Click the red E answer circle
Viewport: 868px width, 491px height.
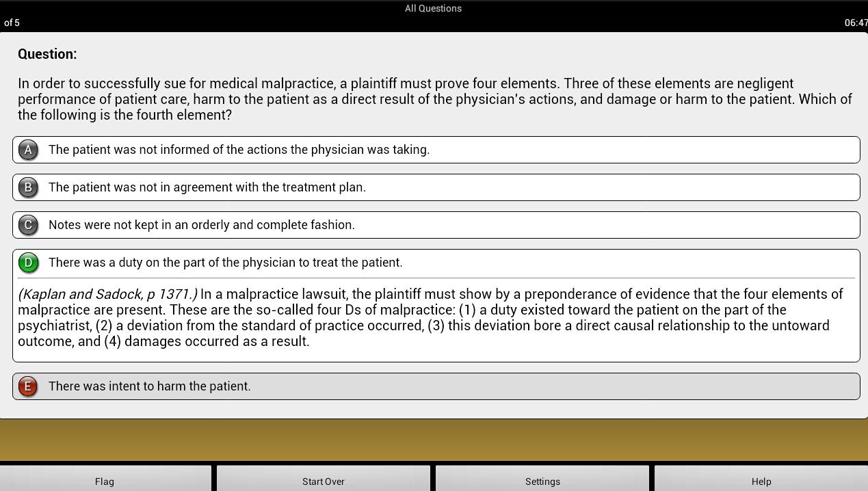tap(28, 386)
